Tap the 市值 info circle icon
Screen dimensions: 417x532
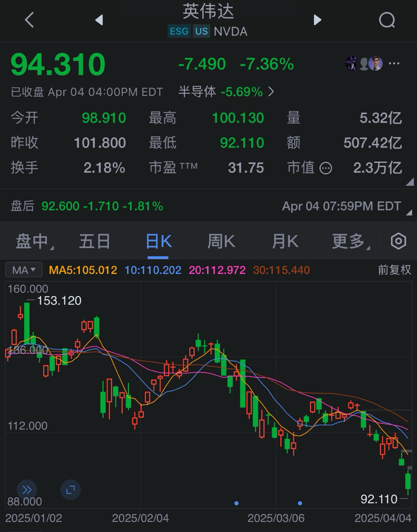(x=326, y=168)
